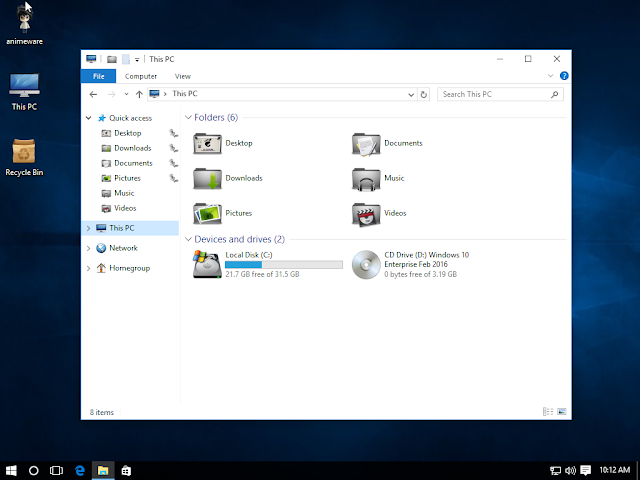Select the Local Disk (C:) drive icon
Viewport: 640px width, 480px height.
[x=207, y=264]
